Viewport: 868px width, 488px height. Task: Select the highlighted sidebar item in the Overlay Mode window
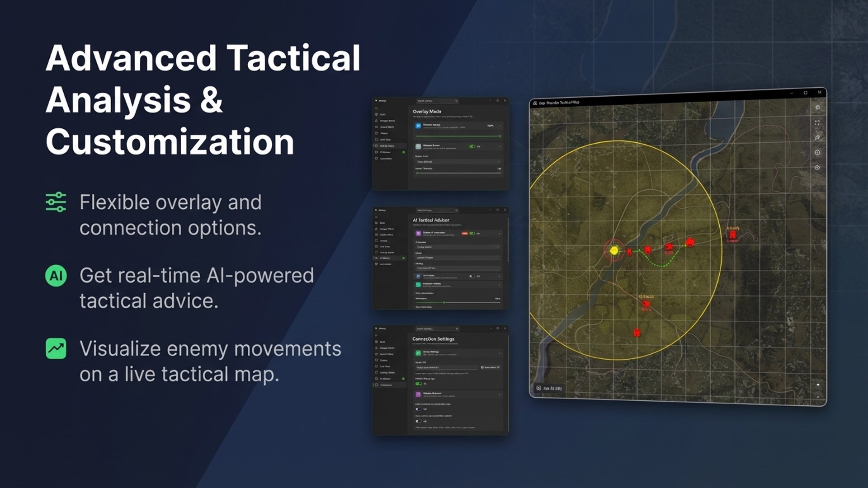(x=387, y=146)
